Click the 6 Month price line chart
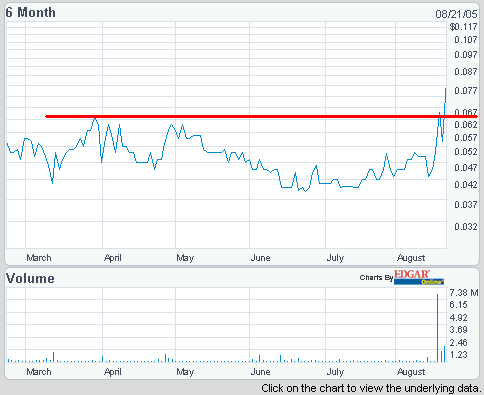Image resolution: width=484 pixels, height=395 pixels. 226,135
